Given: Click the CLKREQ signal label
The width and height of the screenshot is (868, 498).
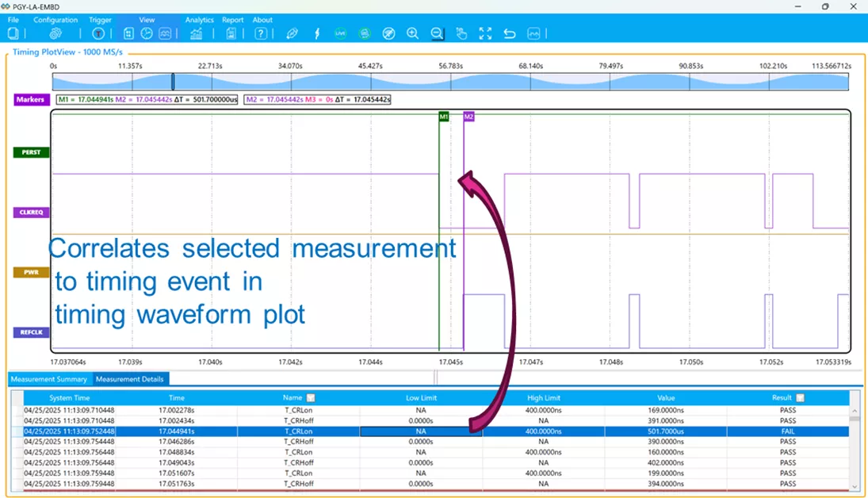Looking at the screenshot, I should tap(31, 213).
